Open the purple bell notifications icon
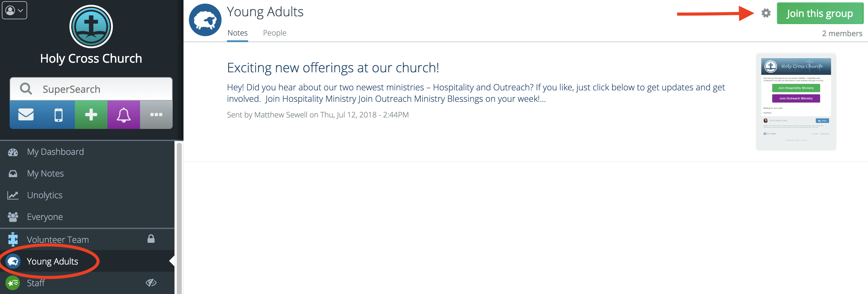This screenshot has width=868, height=294. pyautogui.click(x=124, y=115)
